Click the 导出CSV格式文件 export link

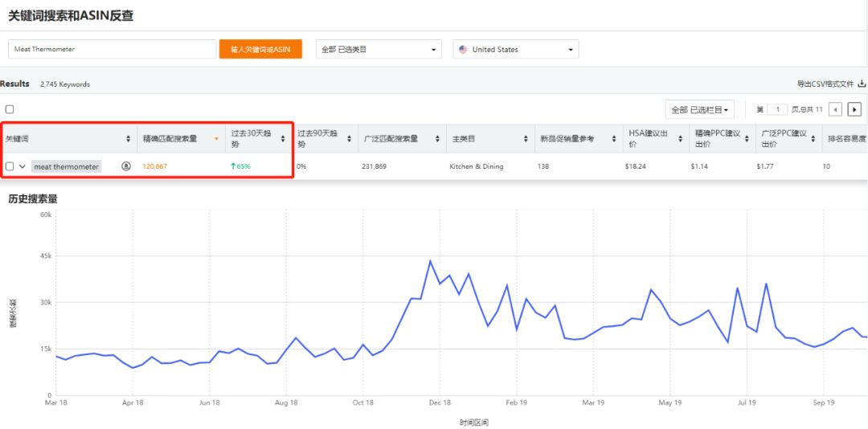click(825, 84)
